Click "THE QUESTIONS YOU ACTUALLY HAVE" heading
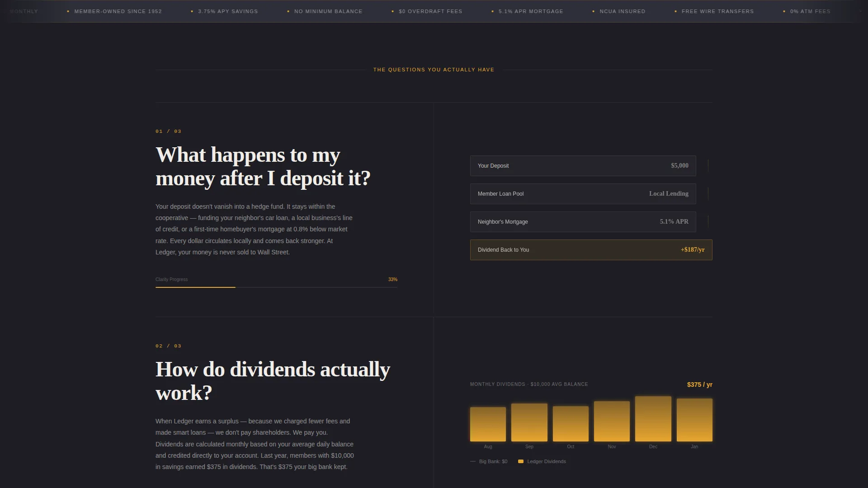Screen dimensions: 868x488 click(434, 70)
